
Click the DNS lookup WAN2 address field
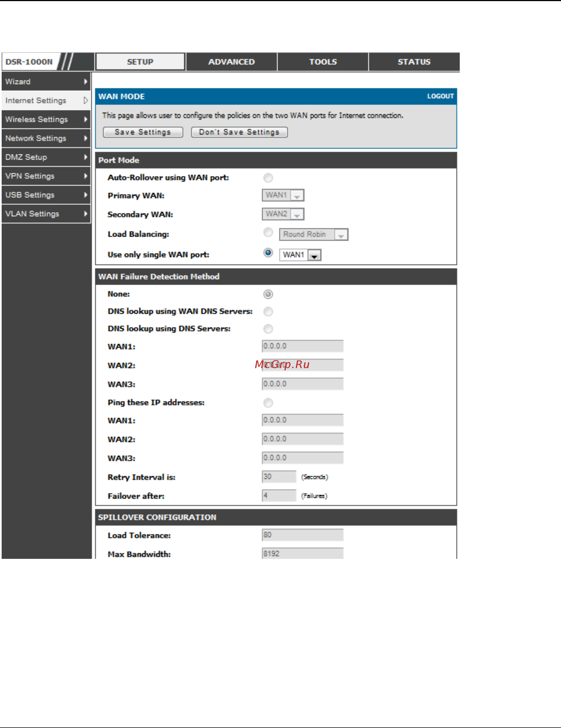[303, 365]
